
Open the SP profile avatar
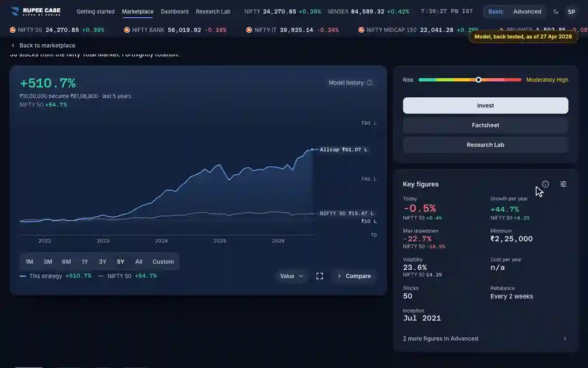point(571,11)
